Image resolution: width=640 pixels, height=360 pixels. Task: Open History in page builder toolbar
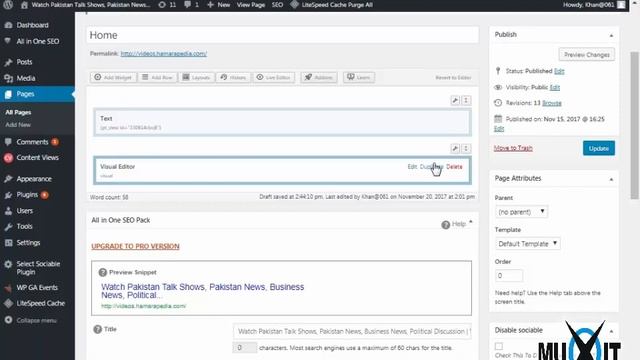coord(233,77)
